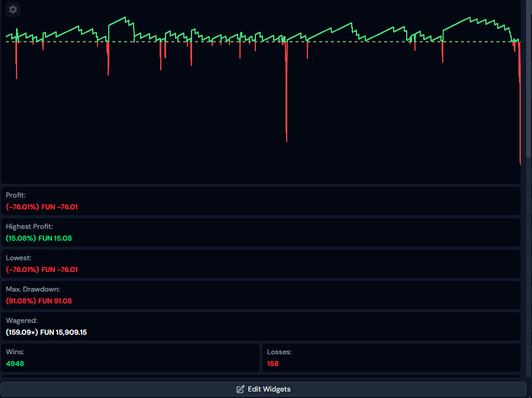Select the Wins label
The width and height of the screenshot is (532, 398).
tap(15, 352)
